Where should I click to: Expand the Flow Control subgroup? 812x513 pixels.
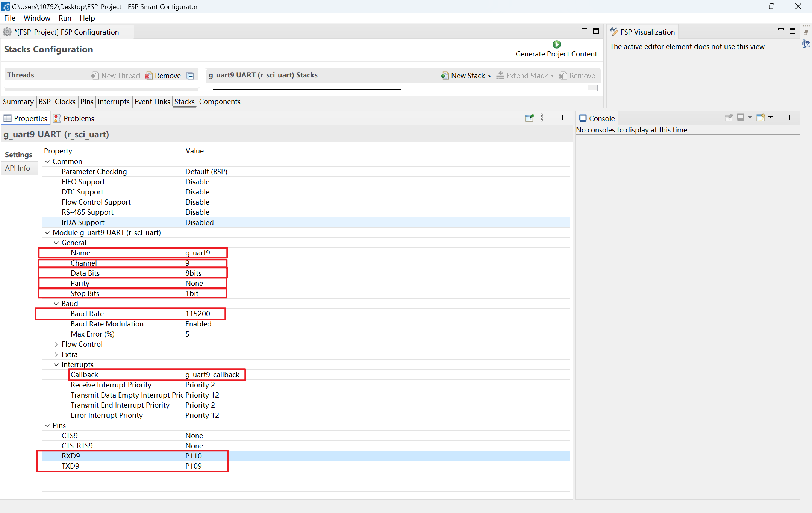pos(56,344)
